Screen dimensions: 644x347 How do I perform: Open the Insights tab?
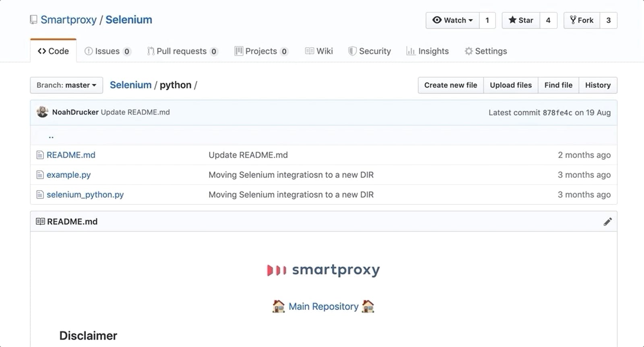(427, 51)
